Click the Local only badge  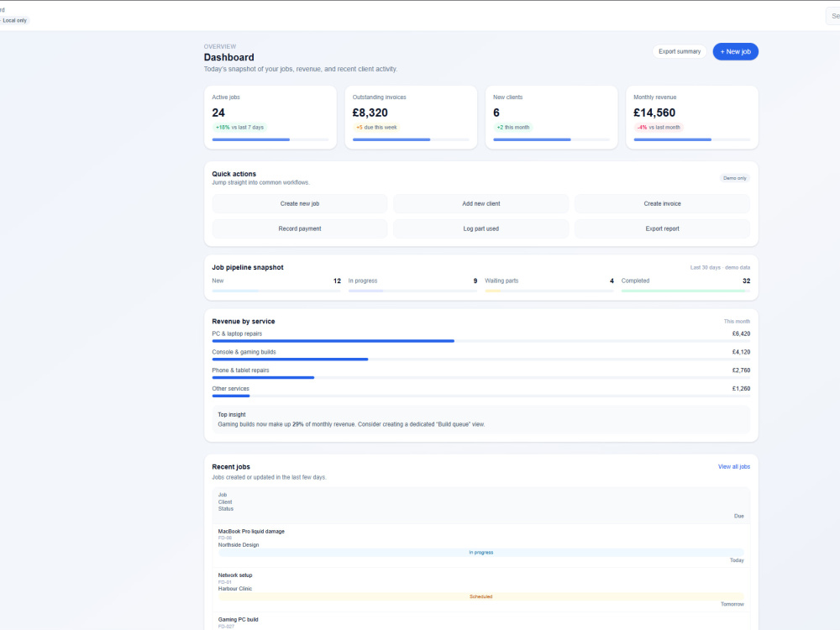[14, 20]
